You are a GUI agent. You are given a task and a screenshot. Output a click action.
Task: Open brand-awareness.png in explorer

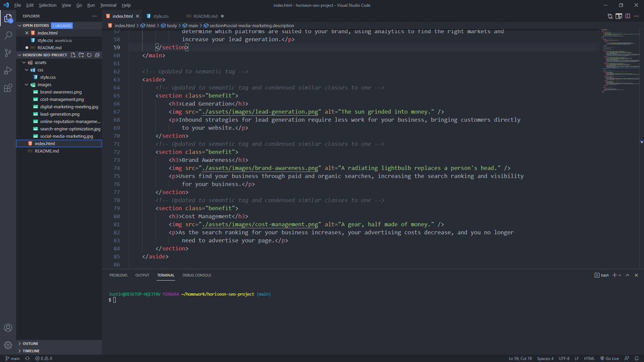pos(61,92)
